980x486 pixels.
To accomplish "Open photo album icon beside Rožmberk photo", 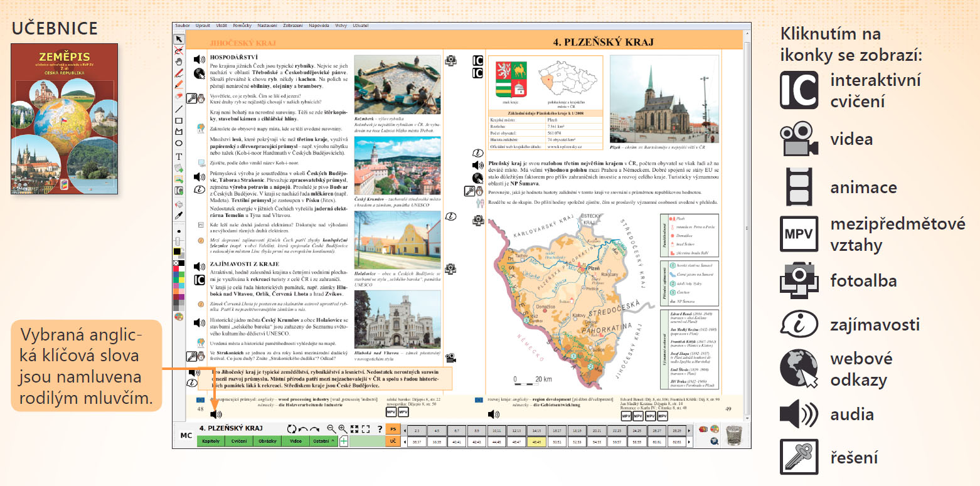I will (450, 60).
